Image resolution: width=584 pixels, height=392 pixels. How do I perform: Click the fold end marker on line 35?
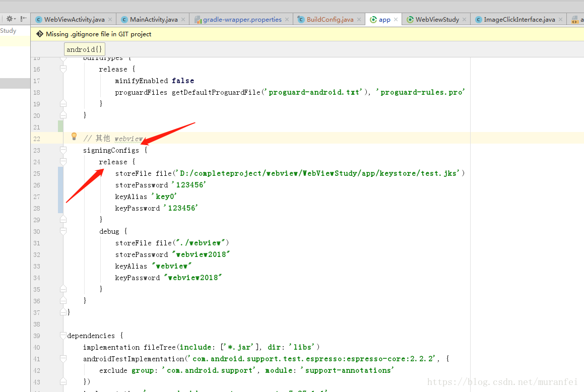[63, 289]
